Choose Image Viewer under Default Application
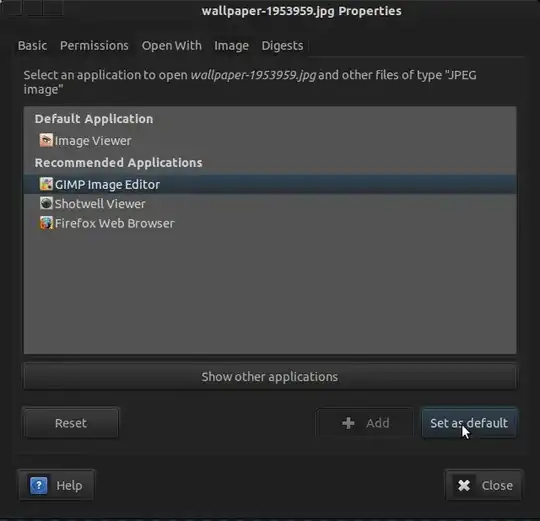Screen dimensions: 540x521 pyautogui.click(x=270, y=140)
